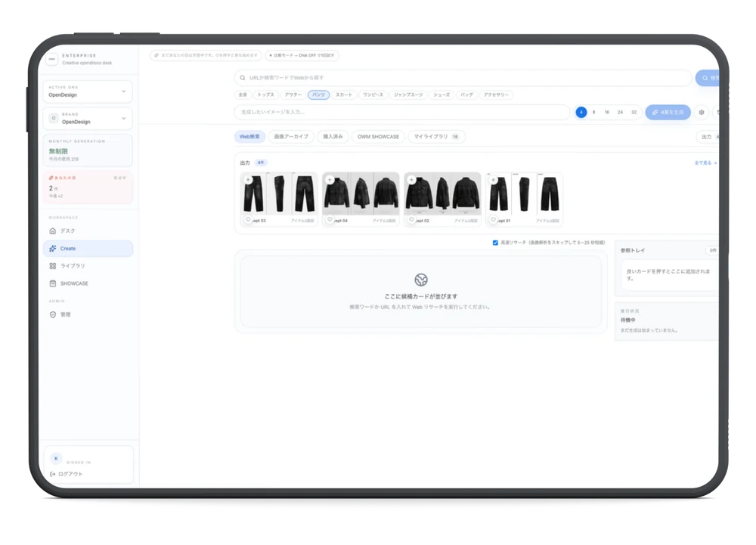Switch to OWM SHOWCASE tab

(x=378, y=137)
